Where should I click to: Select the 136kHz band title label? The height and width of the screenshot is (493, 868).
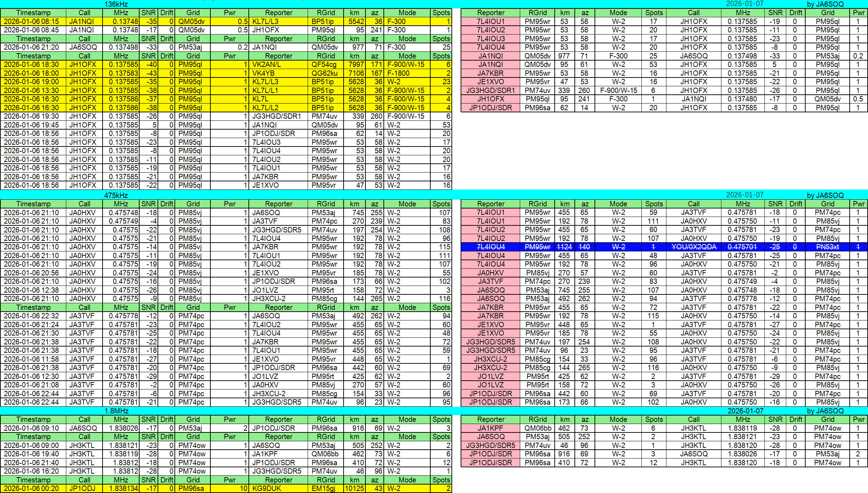pyautogui.click(x=116, y=4)
